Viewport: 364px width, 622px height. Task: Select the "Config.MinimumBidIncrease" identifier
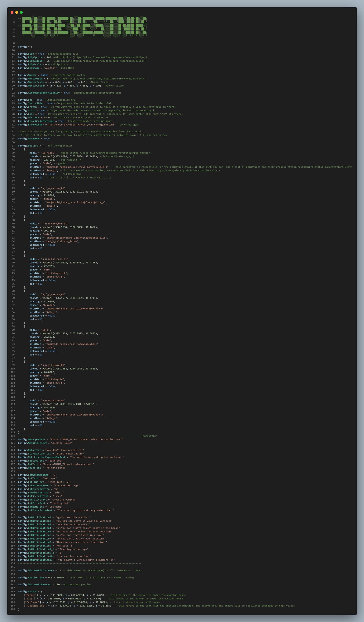(x=36, y=570)
